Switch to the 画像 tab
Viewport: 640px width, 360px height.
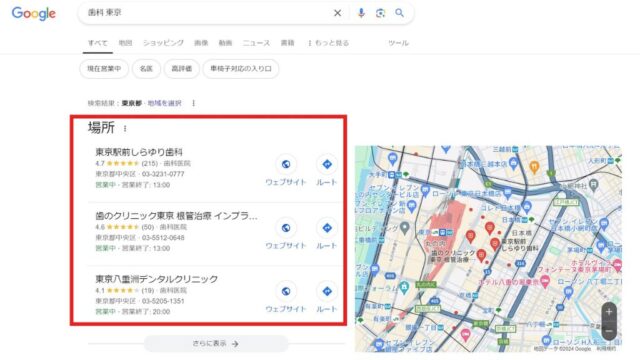coord(201,43)
